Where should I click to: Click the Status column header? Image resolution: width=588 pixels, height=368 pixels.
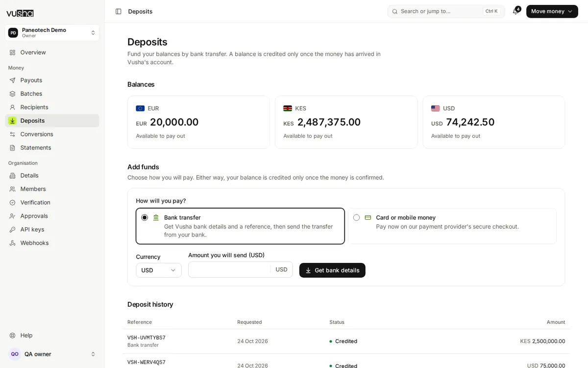coord(337,322)
